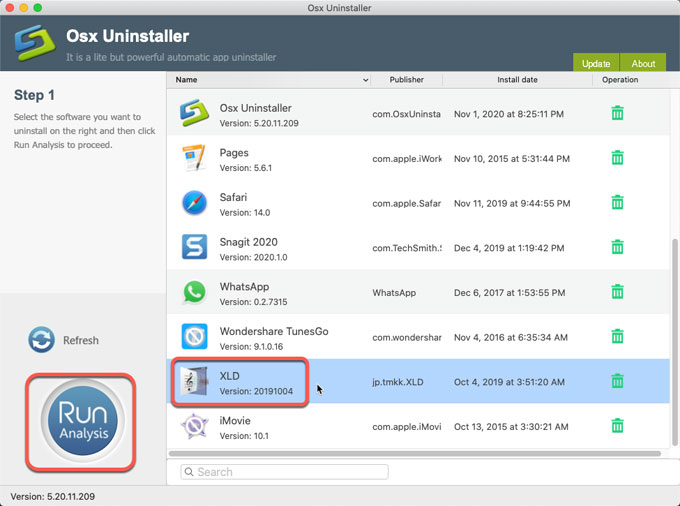This screenshot has width=680, height=506.
Task: Select the WhatsApp icon
Action: point(194,292)
